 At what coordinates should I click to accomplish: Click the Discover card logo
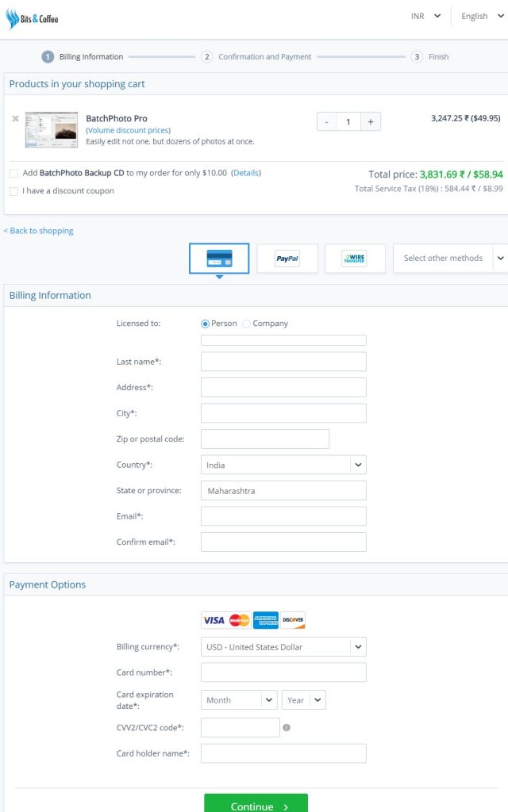pos(293,620)
